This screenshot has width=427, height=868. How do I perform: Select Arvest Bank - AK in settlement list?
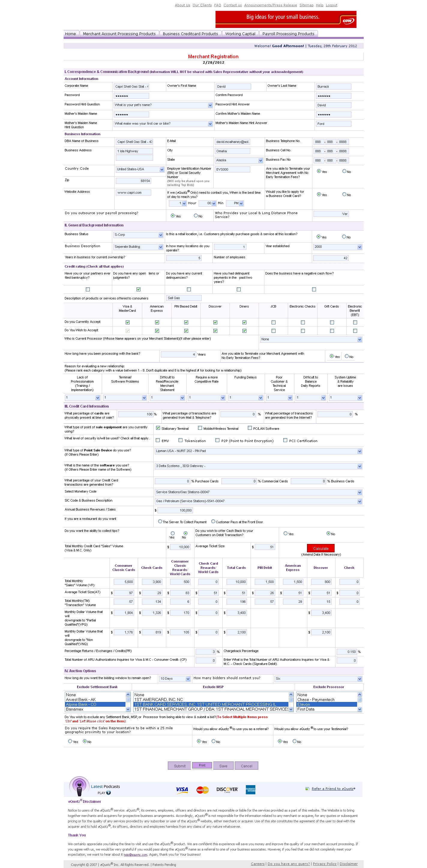tap(95, 700)
